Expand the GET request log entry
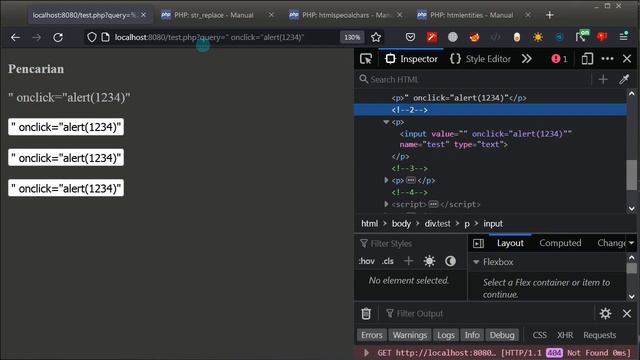640x360 pixels. click(x=366, y=353)
